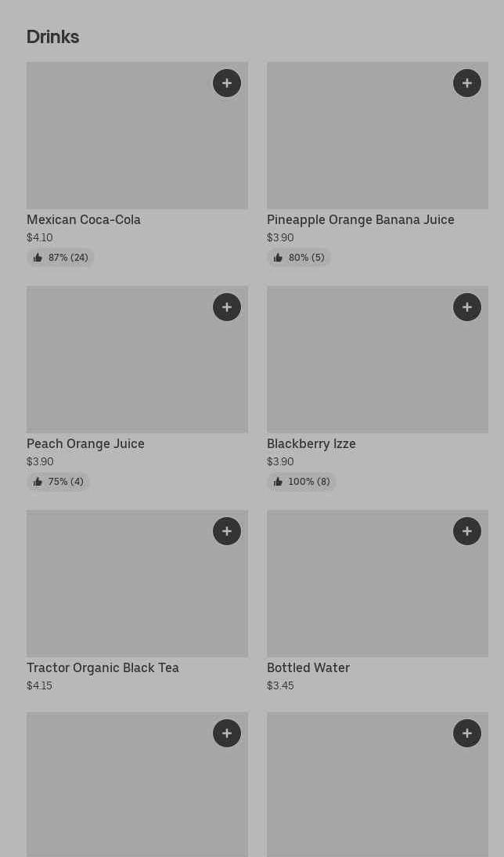Click the 100% rating badge under Blackberry Izze
The width and height of the screenshot is (504, 857).
tap(301, 482)
